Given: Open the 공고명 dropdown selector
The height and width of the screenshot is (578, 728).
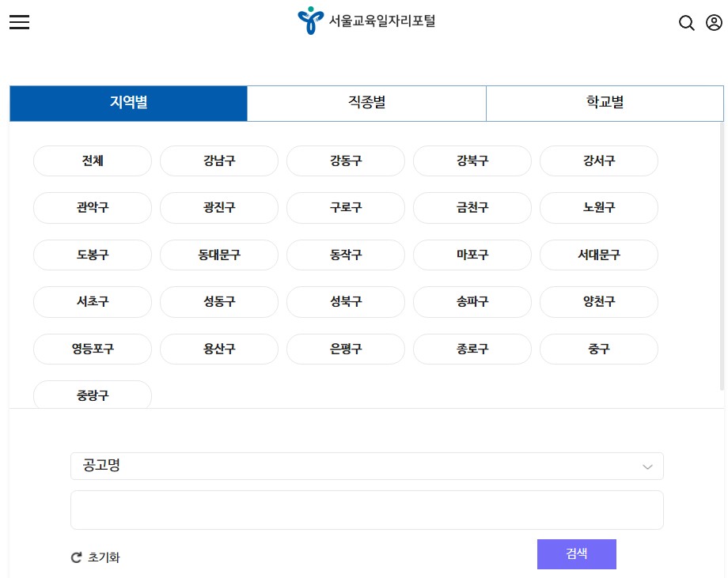Looking at the screenshot, I should click(366, 466).
